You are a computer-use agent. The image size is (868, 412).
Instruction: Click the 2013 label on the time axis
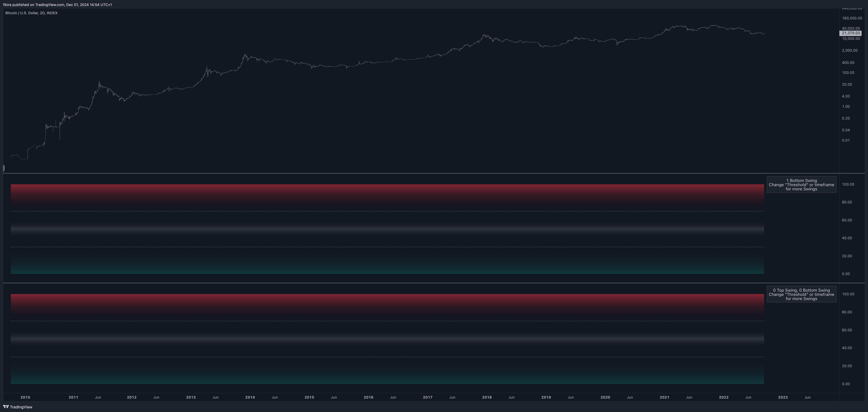191,398
